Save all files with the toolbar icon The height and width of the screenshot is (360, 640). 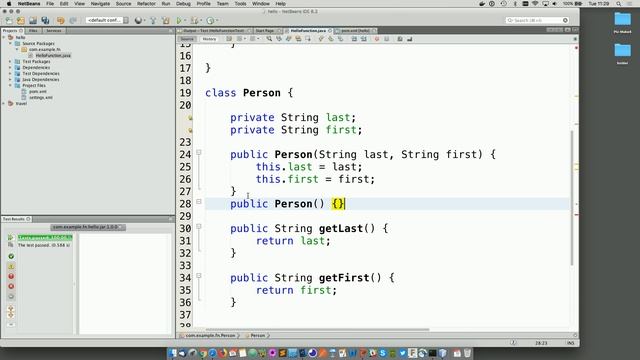[45, 20]
